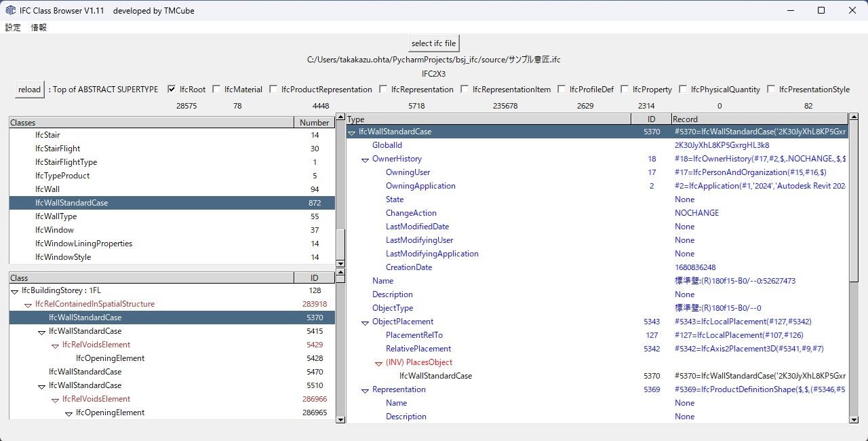Open the 情報 menu
The image size is (868, 441).
pyautogui.click(x=39, y=28)
